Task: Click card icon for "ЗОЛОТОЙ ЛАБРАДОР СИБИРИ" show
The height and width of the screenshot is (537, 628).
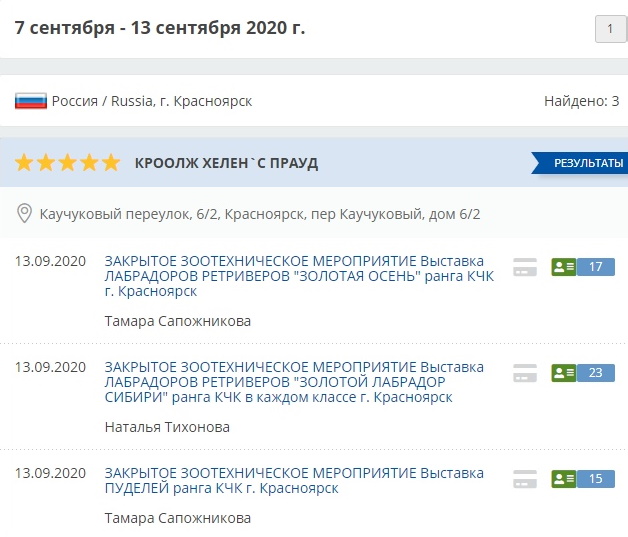Action: coord(524,373)
